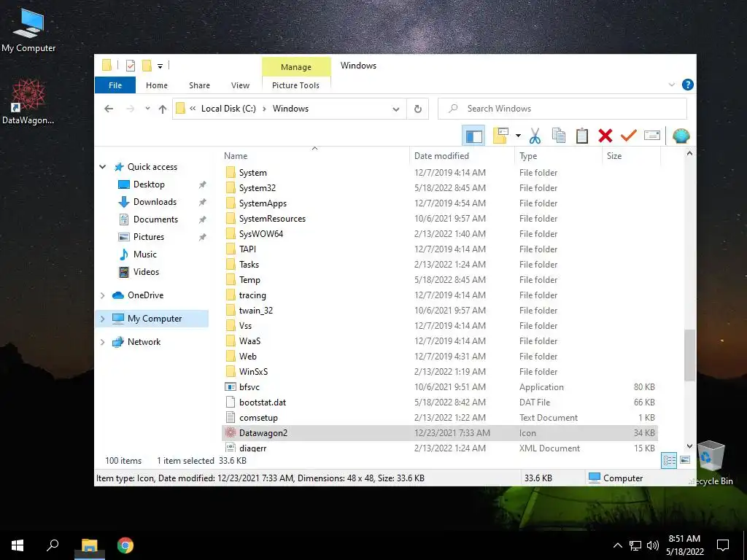Click the Properties checkmark icon in title bar
The width and height of the screenshot is (747, 560).
130,66
